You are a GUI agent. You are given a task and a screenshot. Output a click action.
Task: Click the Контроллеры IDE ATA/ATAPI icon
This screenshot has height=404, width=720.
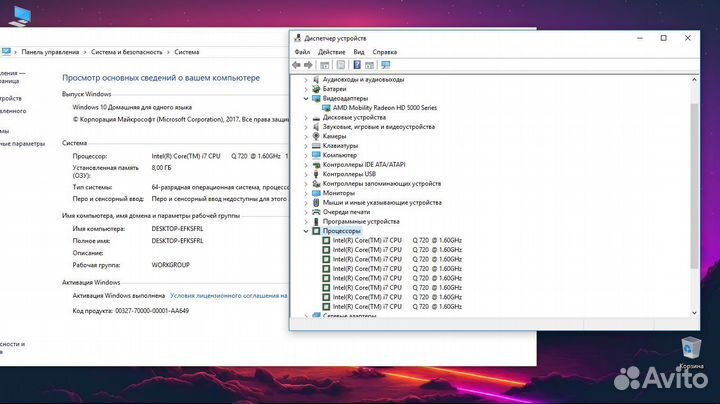316,165
